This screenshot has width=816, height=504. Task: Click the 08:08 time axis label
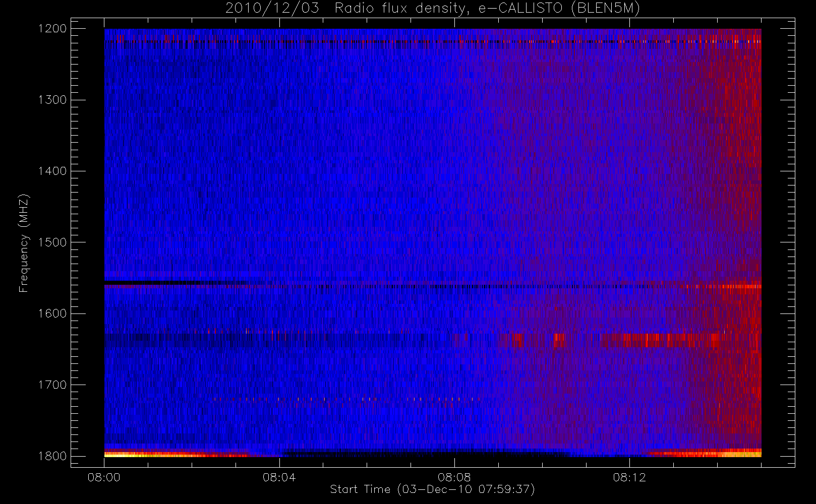click(454, 477)
